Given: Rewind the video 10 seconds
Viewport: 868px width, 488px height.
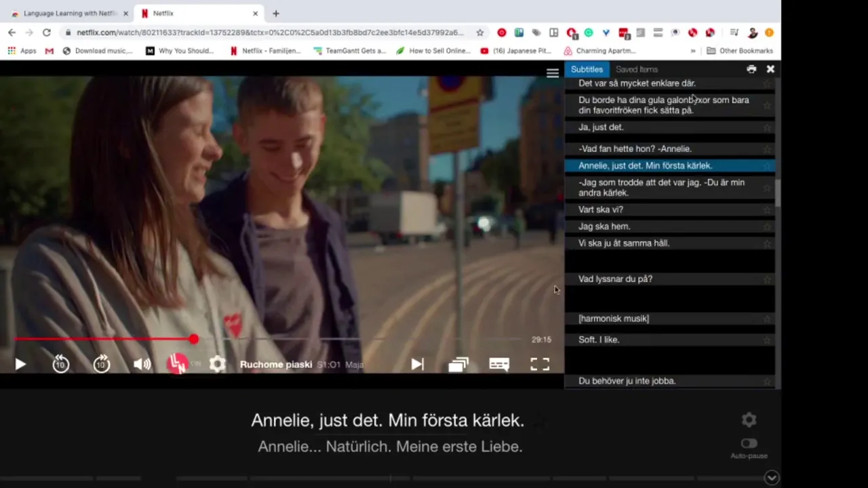Looking at the screenshot, I should pos(61,364).
